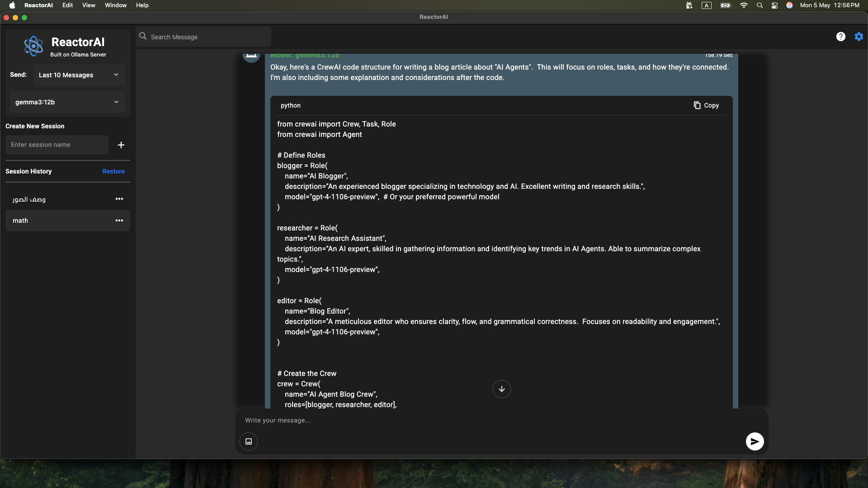
Task: Open the Edit menu
Action: coord(67,5)
